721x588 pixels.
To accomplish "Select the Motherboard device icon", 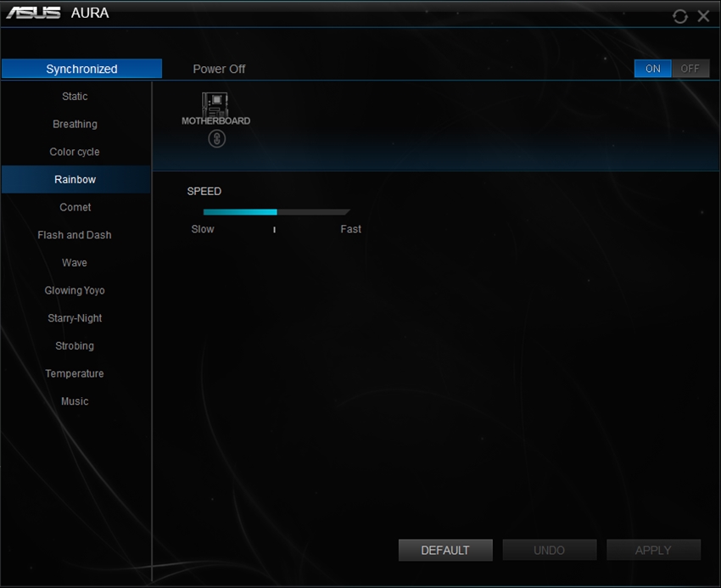I will click(x=215, y=105).
